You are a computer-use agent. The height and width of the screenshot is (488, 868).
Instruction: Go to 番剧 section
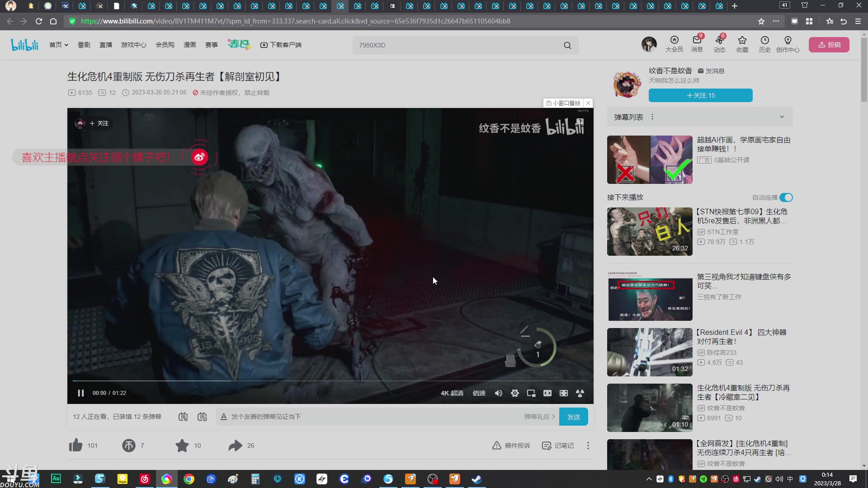click(x=84, y=45)
